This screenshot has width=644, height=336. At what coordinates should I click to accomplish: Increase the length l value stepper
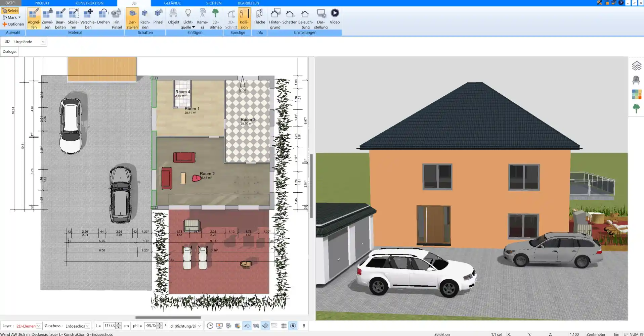coord(118,324)
